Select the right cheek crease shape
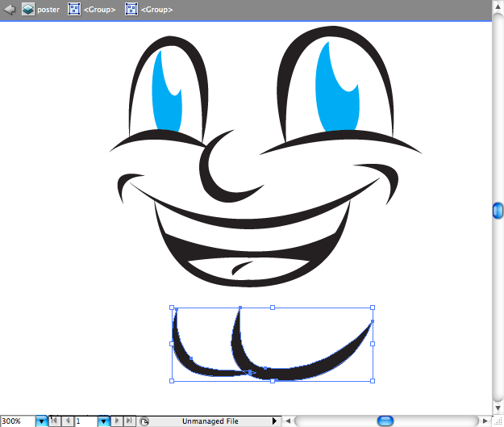Screen dimensions: 504x427 (390, 178)
